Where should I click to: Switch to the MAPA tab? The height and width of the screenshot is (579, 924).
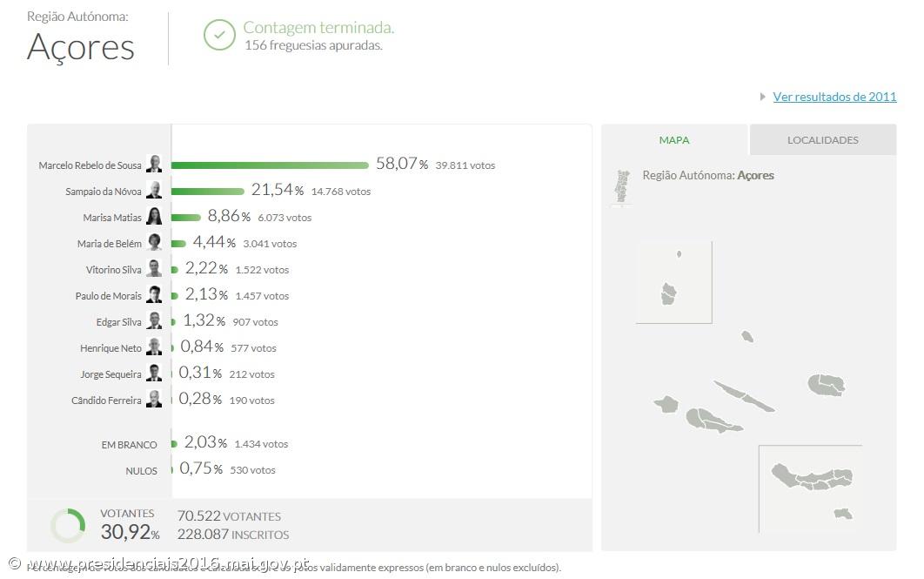coord(674,139)
